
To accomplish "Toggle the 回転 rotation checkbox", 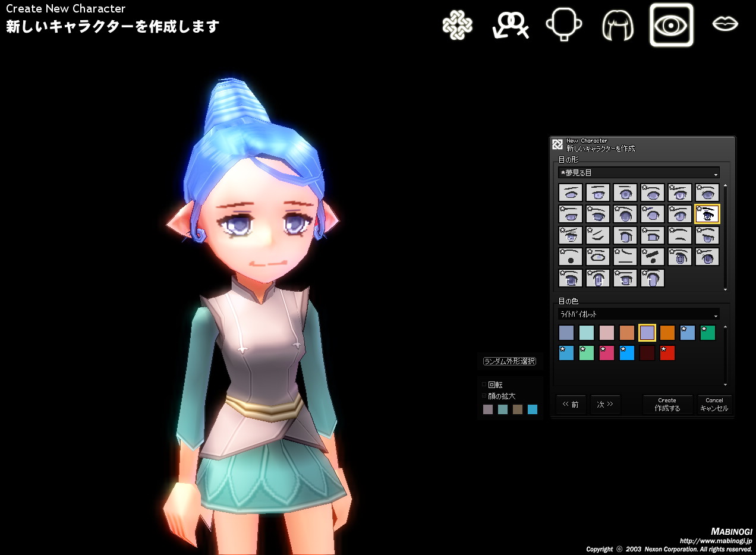I will pyautogui.click(x=484, y=384).
